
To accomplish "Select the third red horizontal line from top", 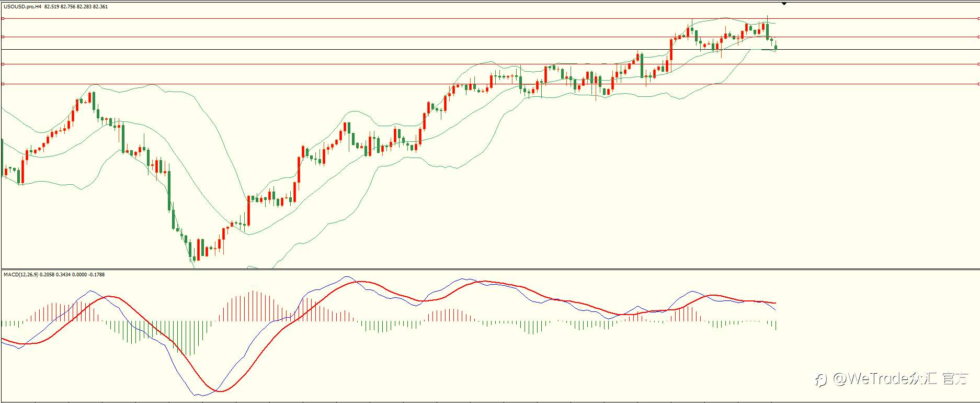I will (x=490, y=64).
